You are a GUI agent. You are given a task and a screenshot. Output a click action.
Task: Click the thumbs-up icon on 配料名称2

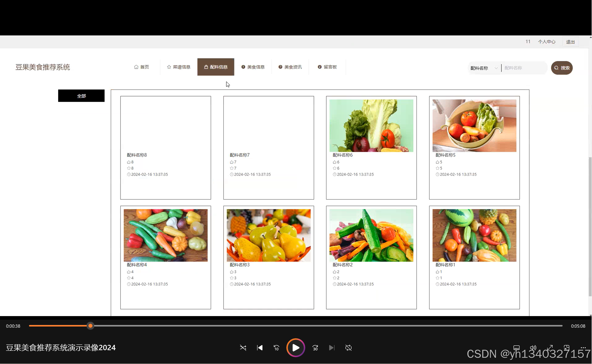[334, 272]
